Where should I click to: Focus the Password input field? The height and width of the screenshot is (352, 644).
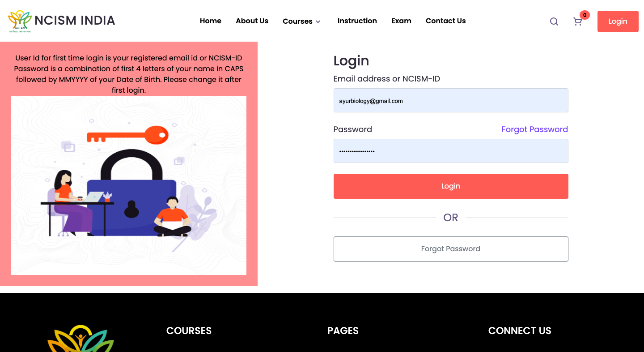[451, 151]
